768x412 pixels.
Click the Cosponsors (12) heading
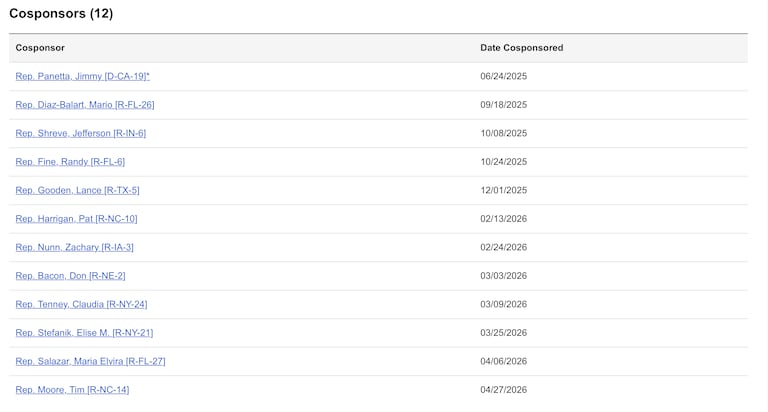click(61, 14)
